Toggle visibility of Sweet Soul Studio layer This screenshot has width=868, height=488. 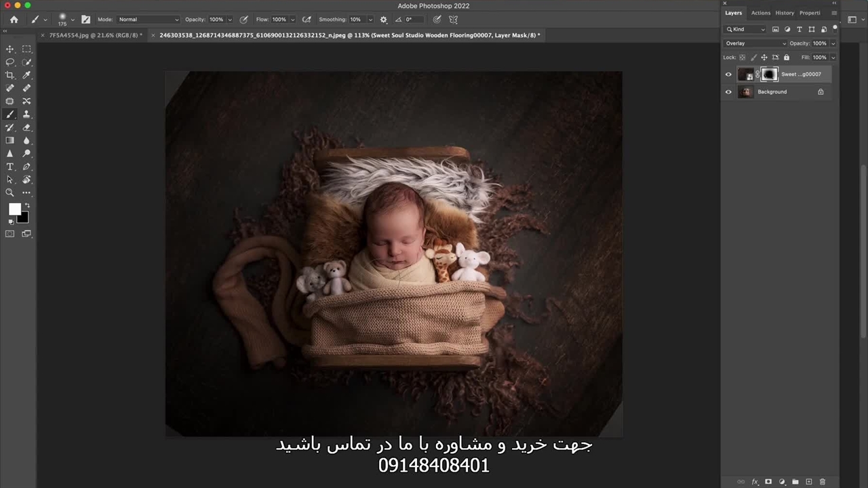point(728,75)
